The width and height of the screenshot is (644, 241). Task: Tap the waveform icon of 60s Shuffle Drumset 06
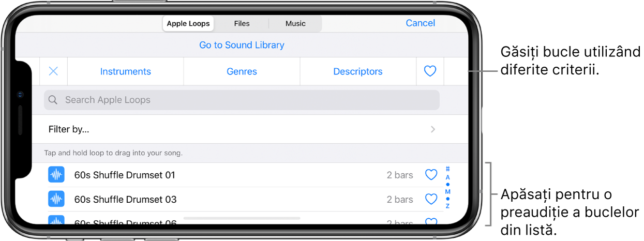(56, 220)
